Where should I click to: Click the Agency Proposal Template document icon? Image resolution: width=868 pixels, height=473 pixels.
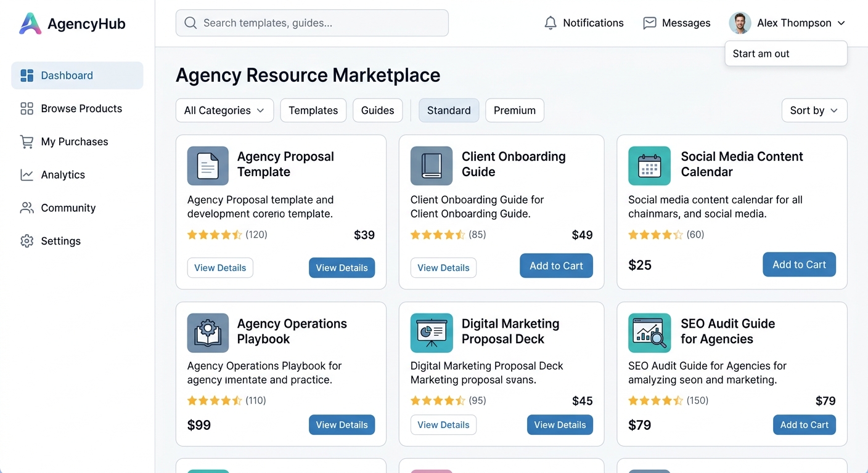(208, 166)
